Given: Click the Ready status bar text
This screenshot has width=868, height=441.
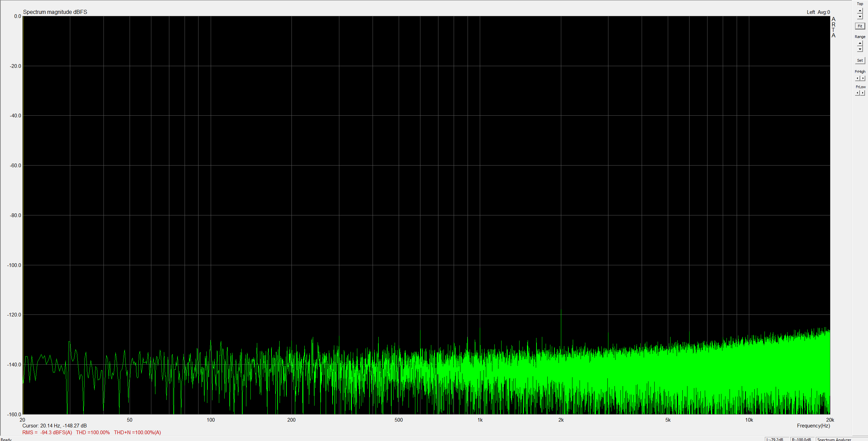Looking at the screenshot, I should pyautogui.click(x=6, y=439).
